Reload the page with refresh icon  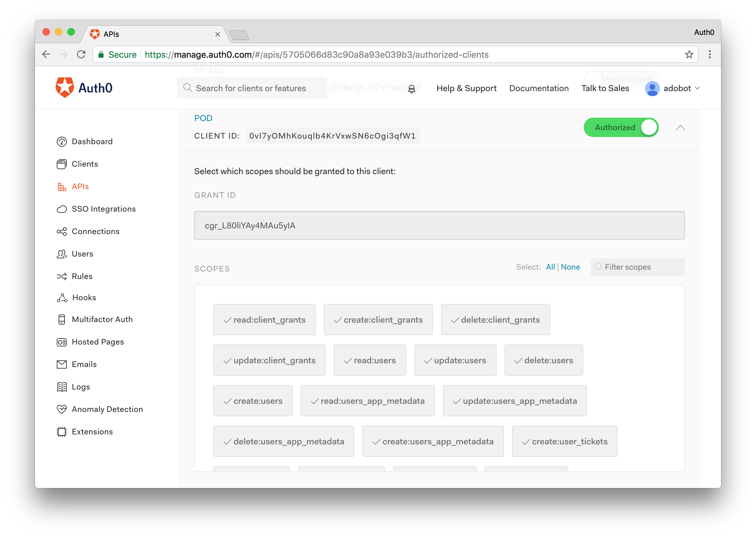(81, 55)
